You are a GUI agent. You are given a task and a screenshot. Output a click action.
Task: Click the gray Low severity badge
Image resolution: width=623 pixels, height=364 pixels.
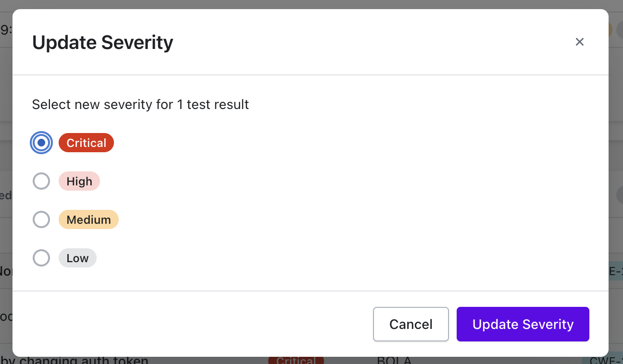coord(77,258)
